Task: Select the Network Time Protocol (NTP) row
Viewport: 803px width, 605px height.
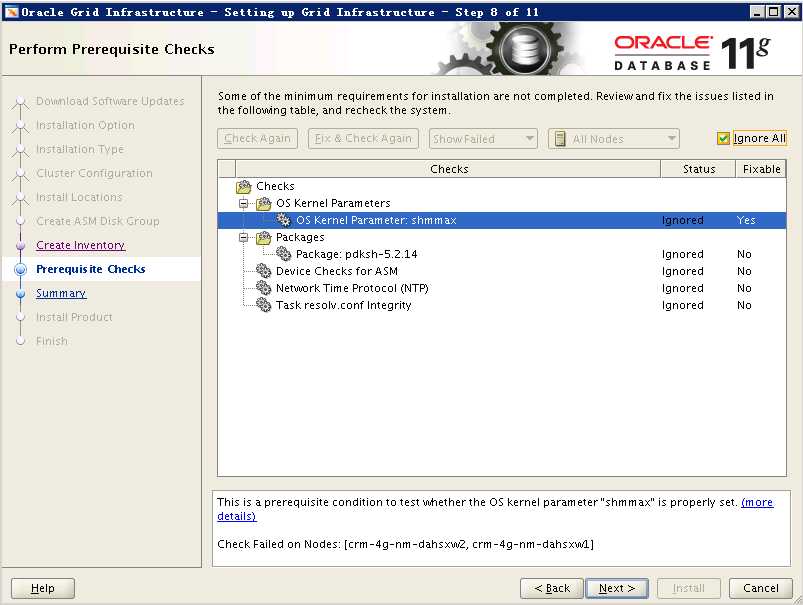Action: pos(502,288)
